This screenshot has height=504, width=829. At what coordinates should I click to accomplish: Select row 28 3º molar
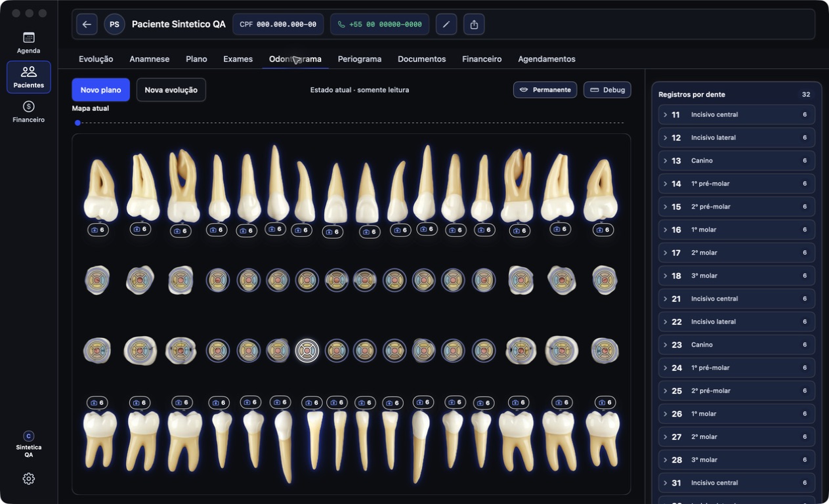pyautogui.click(x=736, y=459)
